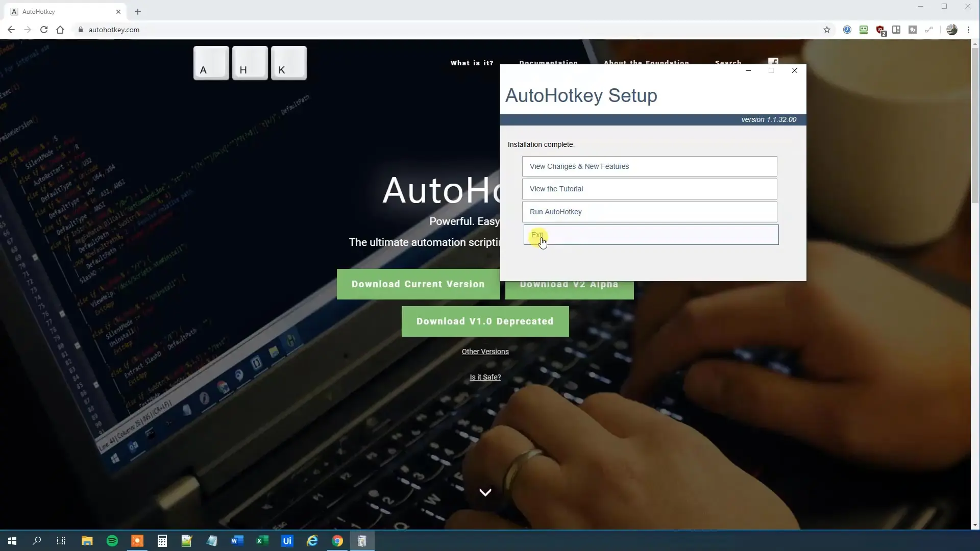Open Windows search from taskbar
Screen dimensions: 980x551
[x=37, y=541]
